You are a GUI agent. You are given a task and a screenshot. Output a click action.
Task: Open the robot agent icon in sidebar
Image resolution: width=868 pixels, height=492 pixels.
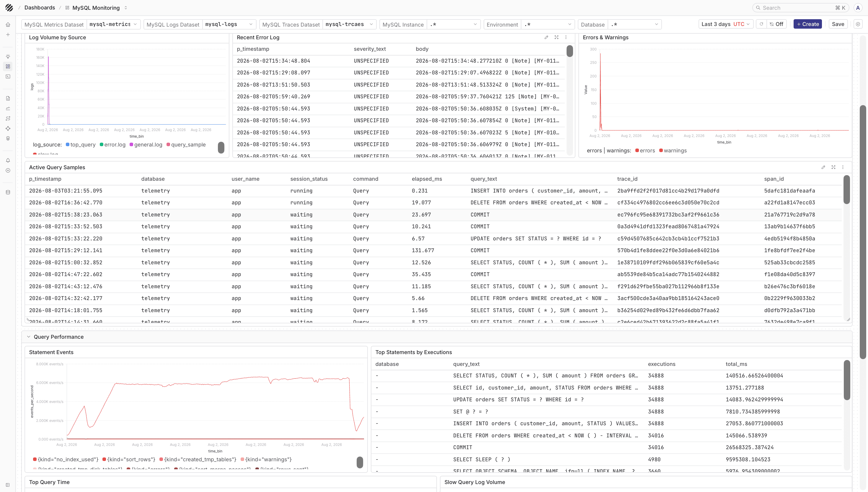pyautogui.click(x=8, y=139)
